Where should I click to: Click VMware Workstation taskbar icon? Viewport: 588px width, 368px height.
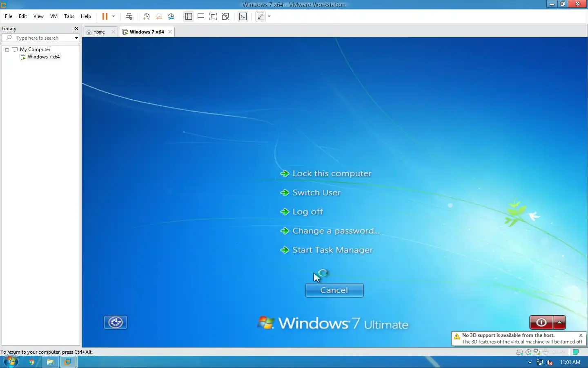[x=68, y=362]
